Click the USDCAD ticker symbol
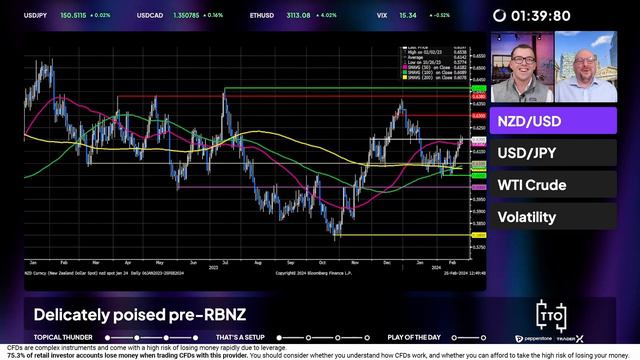This screenshot has width=640, height=360. coord(150,16)
